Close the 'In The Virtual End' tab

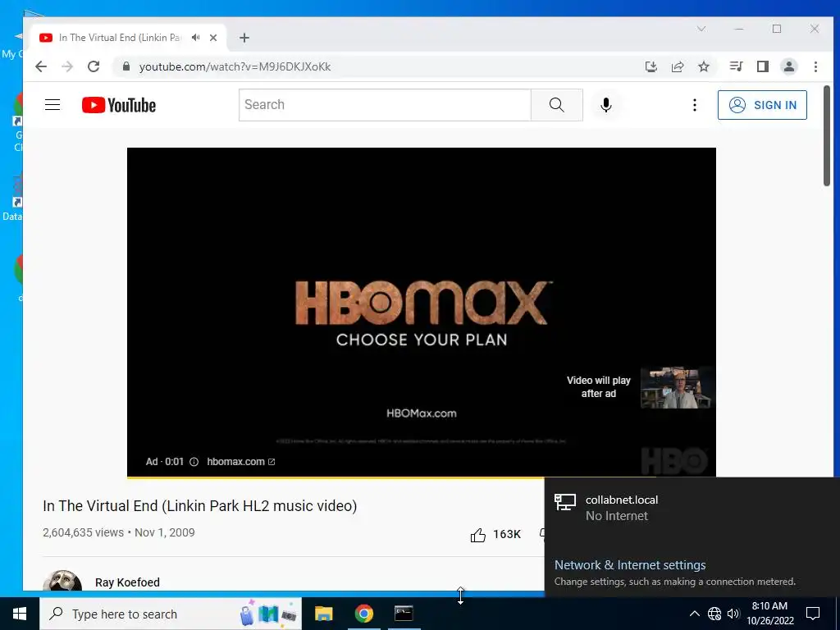(x=213, y=38)
